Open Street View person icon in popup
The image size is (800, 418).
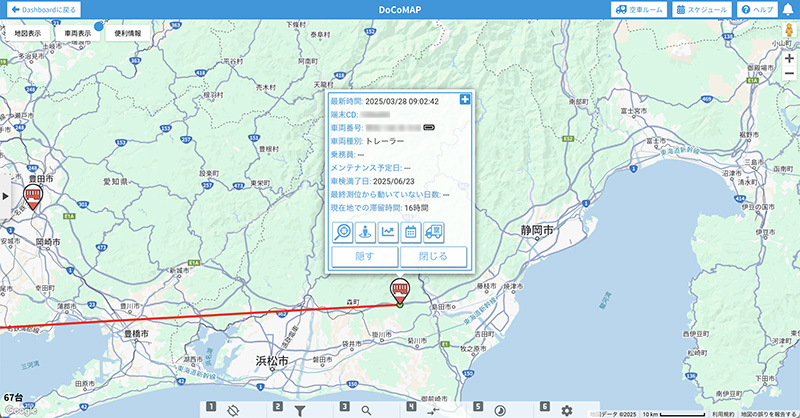[365, 232]
